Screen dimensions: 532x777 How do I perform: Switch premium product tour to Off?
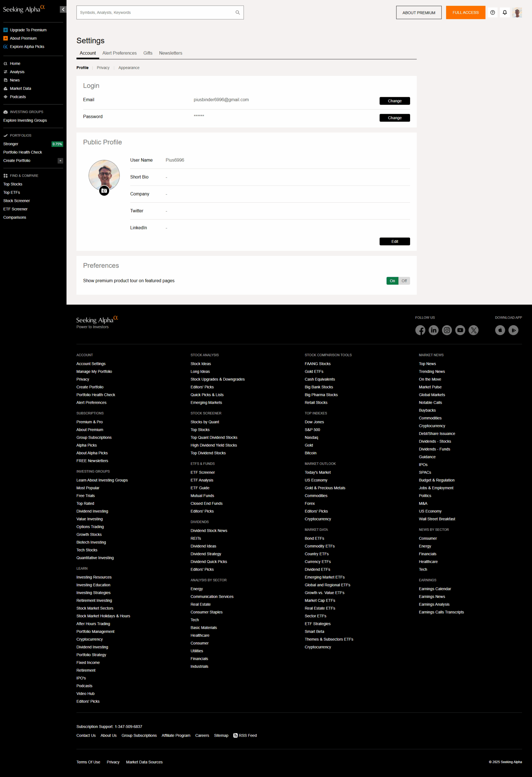pos(404,281)
